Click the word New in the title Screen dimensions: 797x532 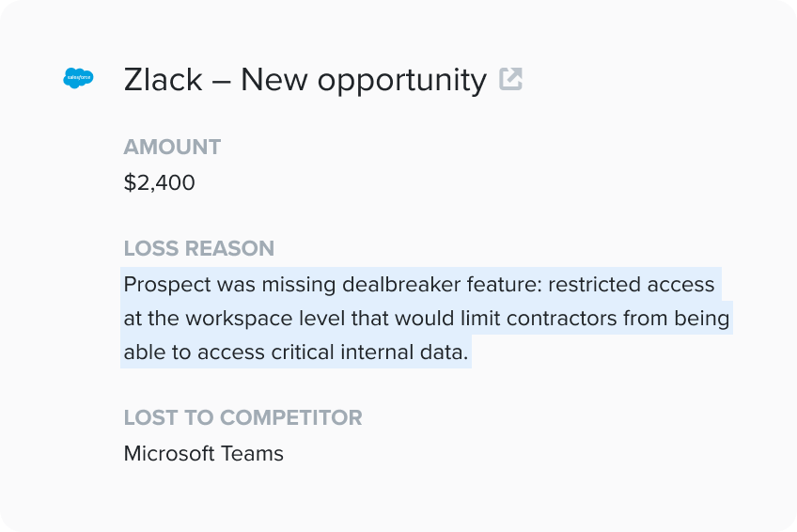coord(273,80)
